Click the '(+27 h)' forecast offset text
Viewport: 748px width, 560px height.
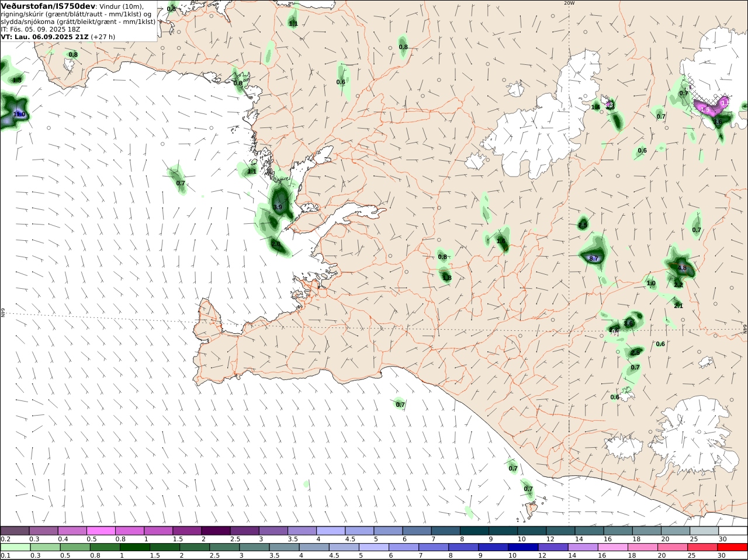[103, 36]
